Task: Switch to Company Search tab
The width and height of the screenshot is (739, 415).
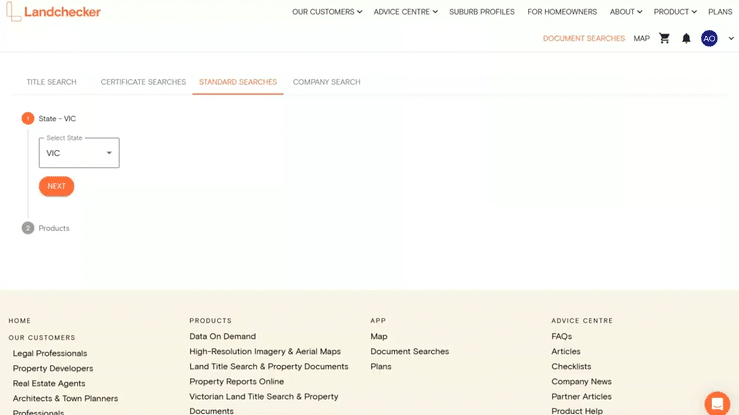Action: click(326, 82)
